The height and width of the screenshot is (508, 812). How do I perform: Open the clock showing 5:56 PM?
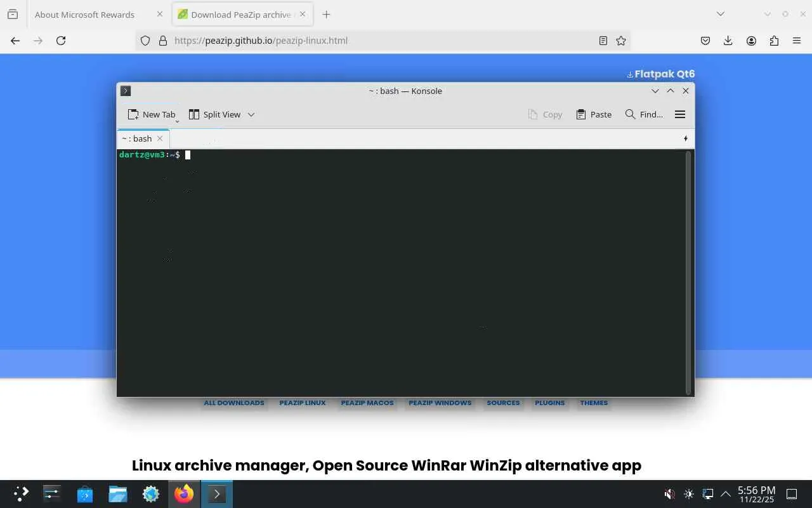tap(756, 494)
